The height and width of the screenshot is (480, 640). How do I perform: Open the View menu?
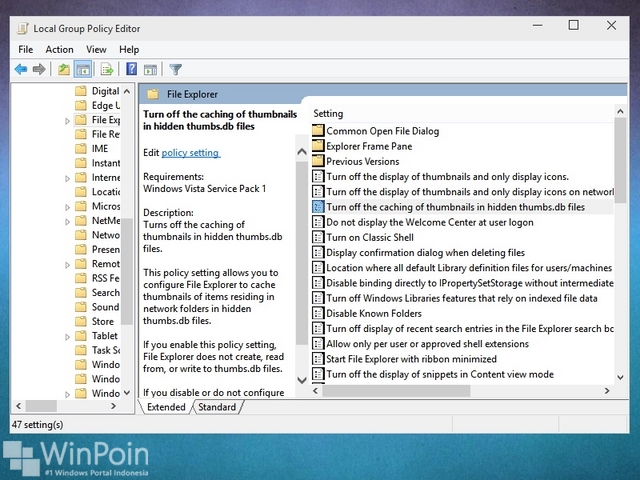coord(96,49)
